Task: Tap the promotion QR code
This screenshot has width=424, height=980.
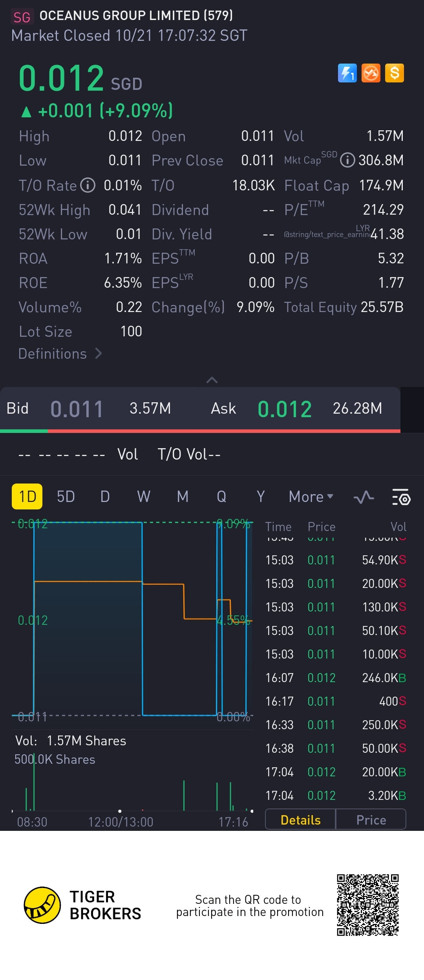Action: (368, 905)
